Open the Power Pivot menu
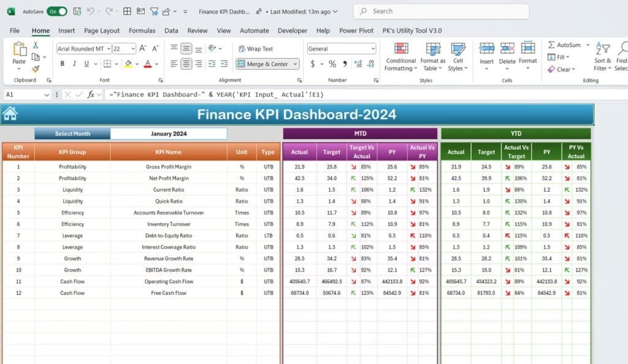This screenshot has width=628, height=364. [356, 31]
